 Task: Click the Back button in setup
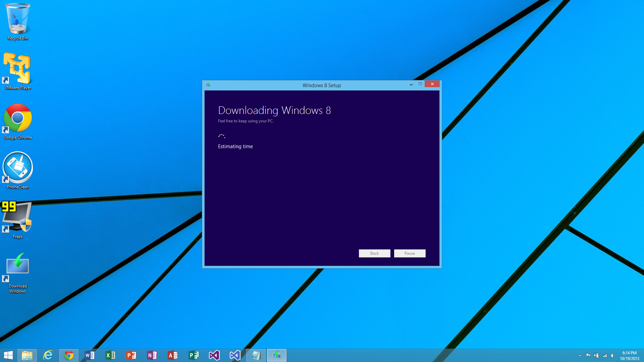pyautogui.click(x=374, y=253)
